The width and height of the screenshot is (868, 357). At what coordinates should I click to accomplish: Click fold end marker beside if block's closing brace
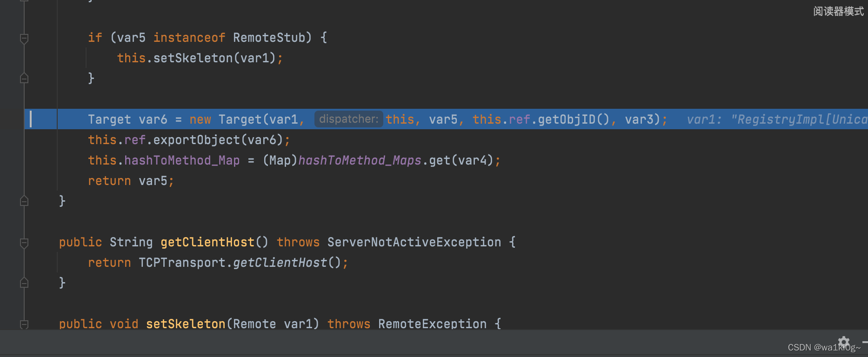(x=25, y=78)
